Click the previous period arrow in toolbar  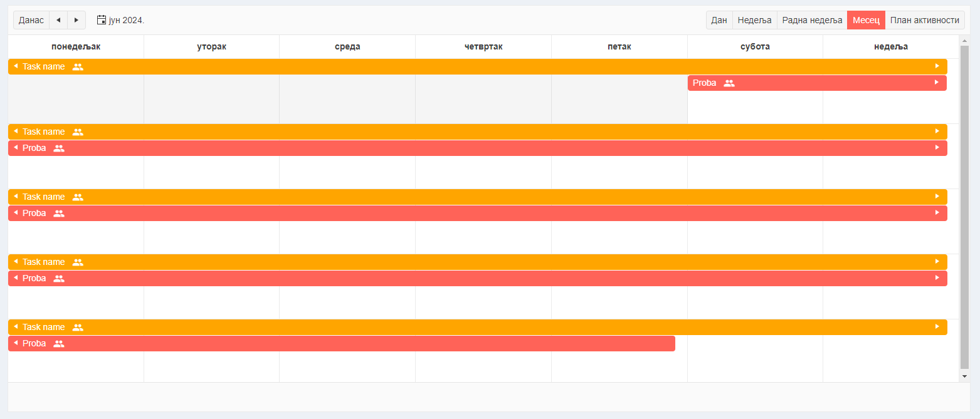(58, 20)
